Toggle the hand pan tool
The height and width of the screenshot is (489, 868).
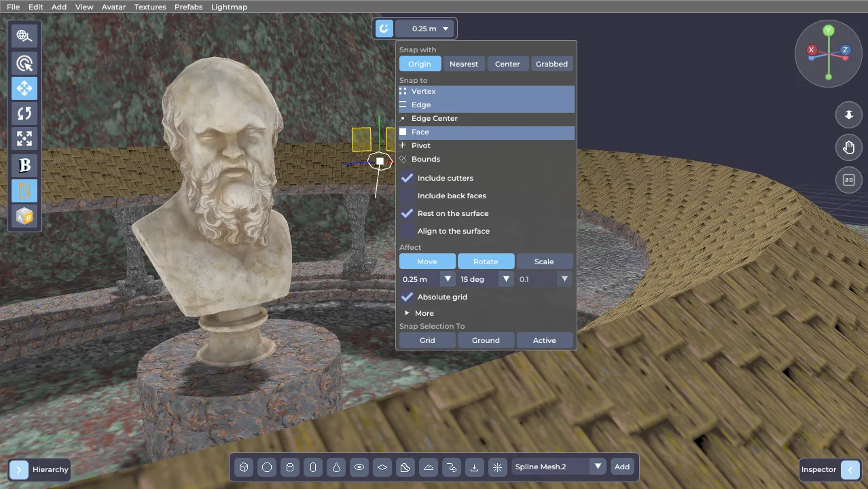[x=849, y=147]
